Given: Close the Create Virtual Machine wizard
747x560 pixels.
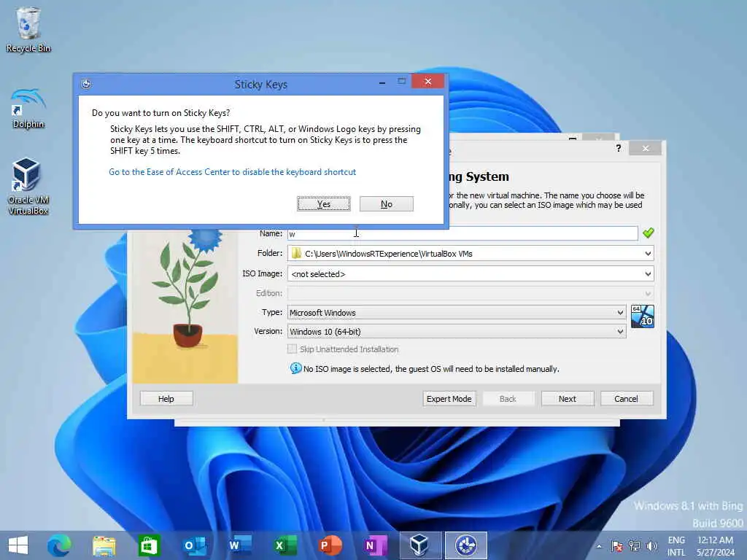Looking at the screenshot, I should [x=645, y=148].
